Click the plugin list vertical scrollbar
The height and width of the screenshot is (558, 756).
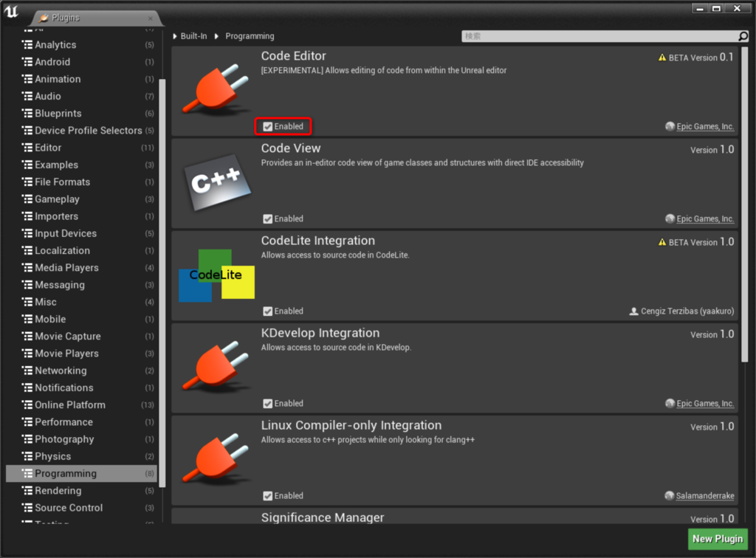(x=744, y=204)
